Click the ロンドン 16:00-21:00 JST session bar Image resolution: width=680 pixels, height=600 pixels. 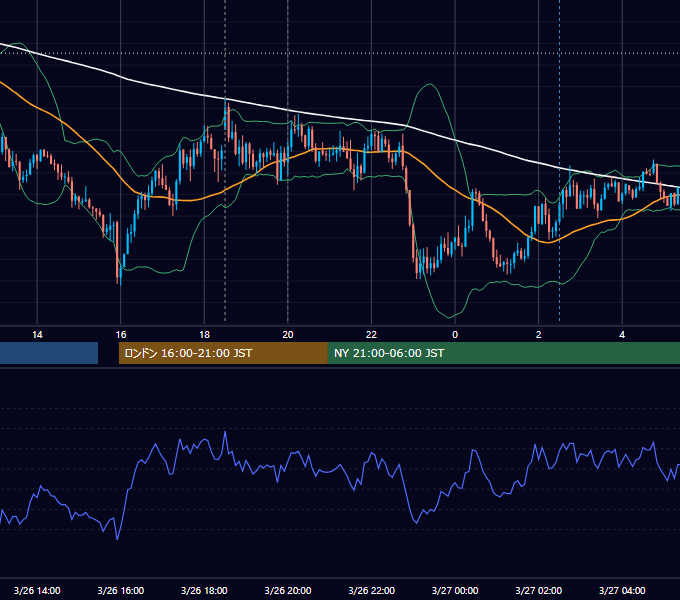click(223, 353)
